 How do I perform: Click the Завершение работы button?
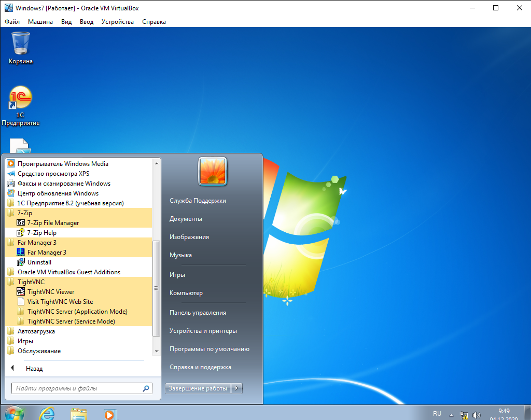(x=198, y=388)
